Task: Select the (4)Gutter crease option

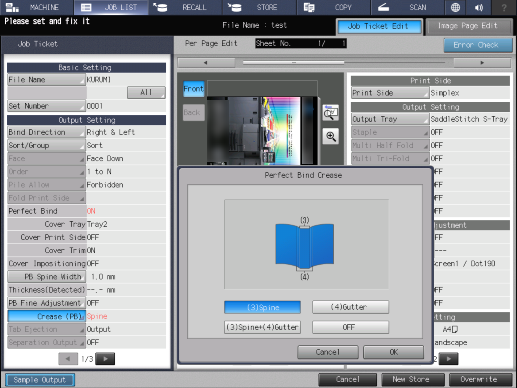Action: [x=350, y=307]
